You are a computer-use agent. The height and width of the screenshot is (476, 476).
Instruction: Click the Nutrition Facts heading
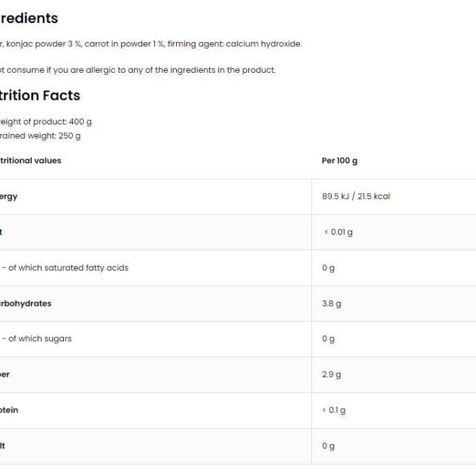click(x=39, y=96)
